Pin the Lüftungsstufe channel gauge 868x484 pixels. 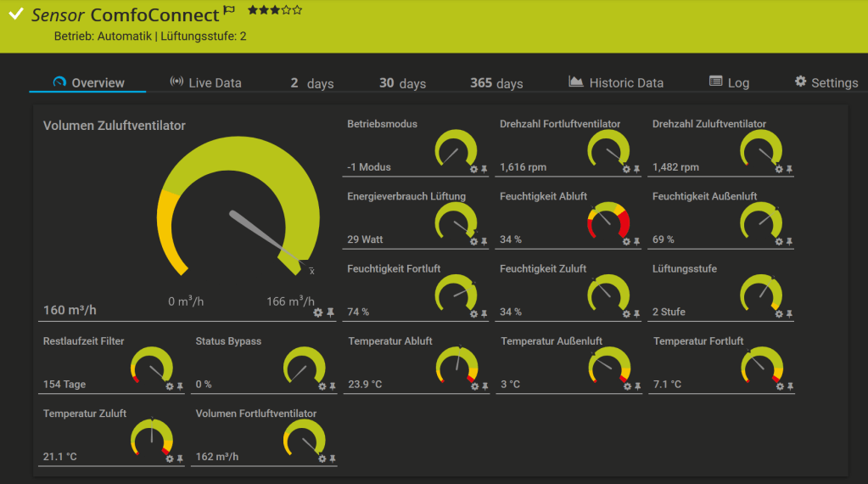[789, 314]
